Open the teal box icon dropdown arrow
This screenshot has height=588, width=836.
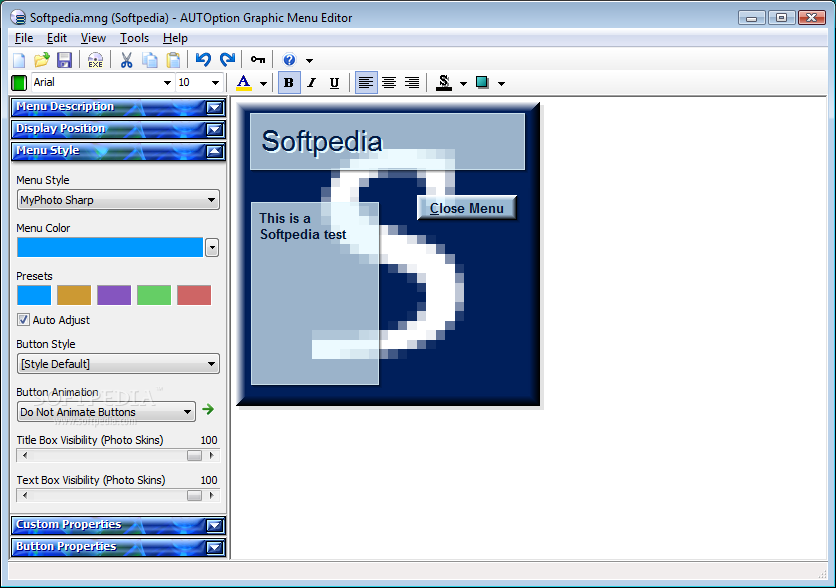(x=501, y=83)
